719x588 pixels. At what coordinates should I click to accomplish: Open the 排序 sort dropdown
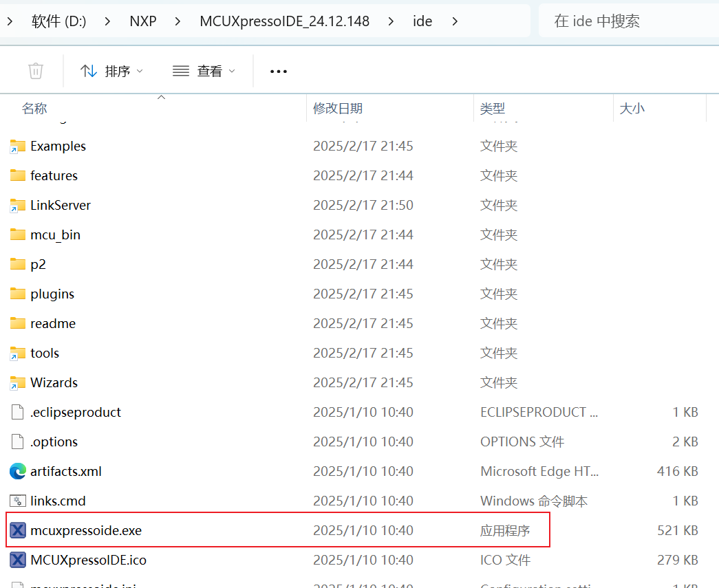click(x=111, y=71)
